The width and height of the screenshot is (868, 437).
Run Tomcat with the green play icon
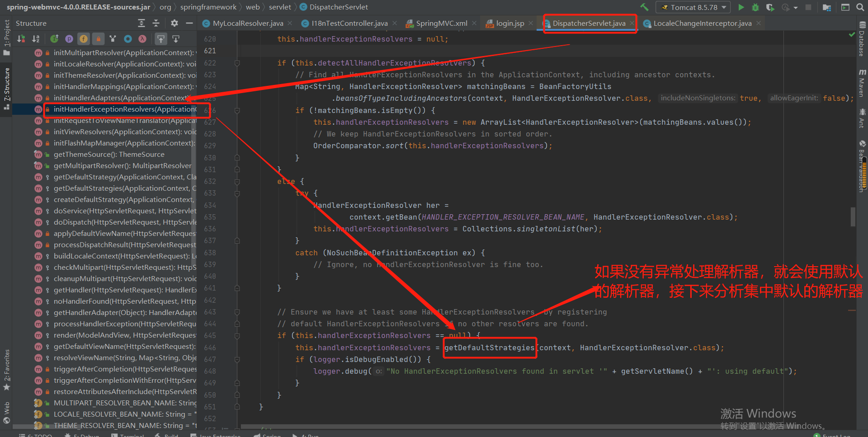coord(741,7)
